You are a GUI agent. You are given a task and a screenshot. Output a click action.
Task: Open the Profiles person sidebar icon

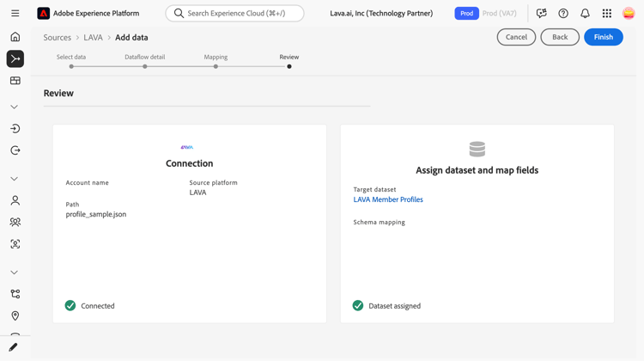click(15, 200)
